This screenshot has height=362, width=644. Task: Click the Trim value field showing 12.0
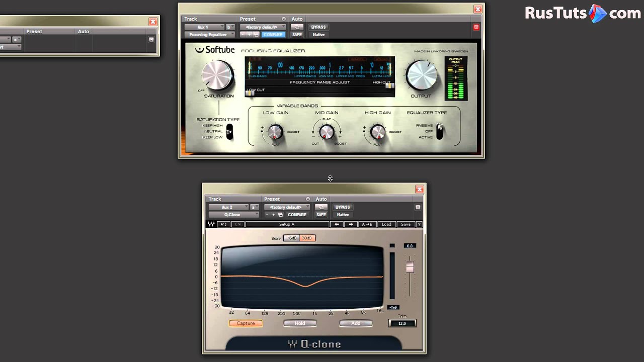point(402,323)
